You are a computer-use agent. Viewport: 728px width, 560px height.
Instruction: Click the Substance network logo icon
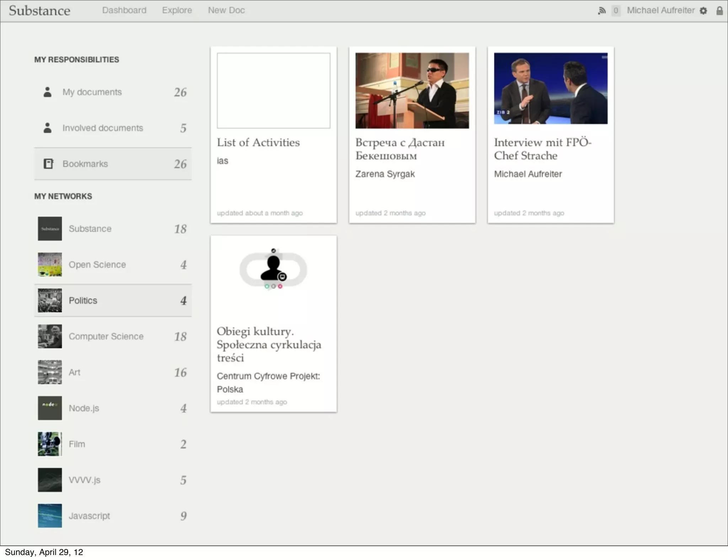(50, 229)
